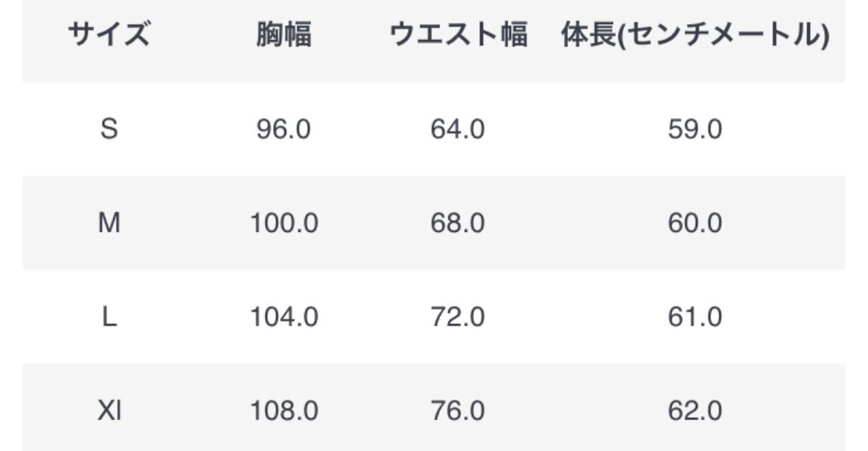Click the 72.0 waist width cell
868x451 pixels.
[457, 317]
